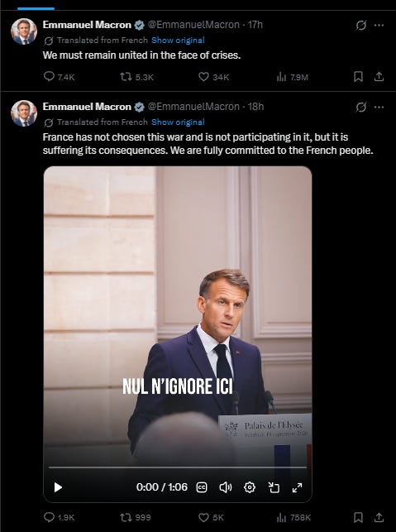View analytics showing 7.9M views
Viewport: 396px width, 532px height.
point(293,77)
